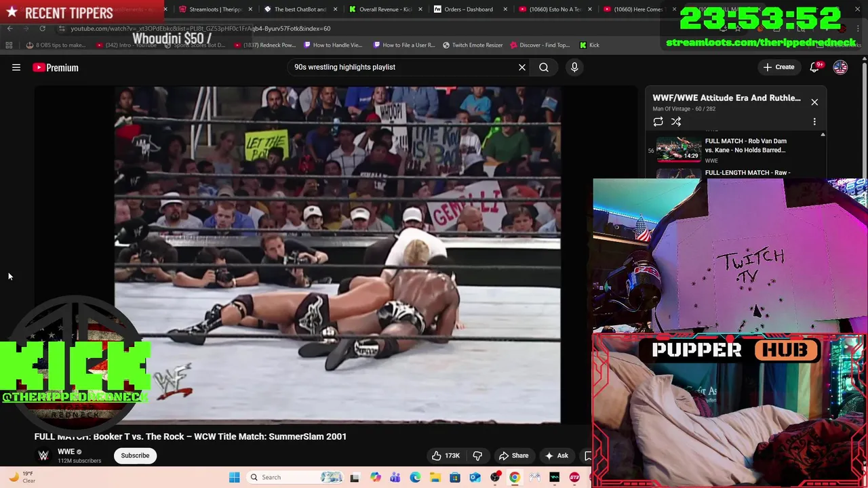The image size is (868, 488).
Task: Open the WWE channel name link
Action: (x=66, y=451)
